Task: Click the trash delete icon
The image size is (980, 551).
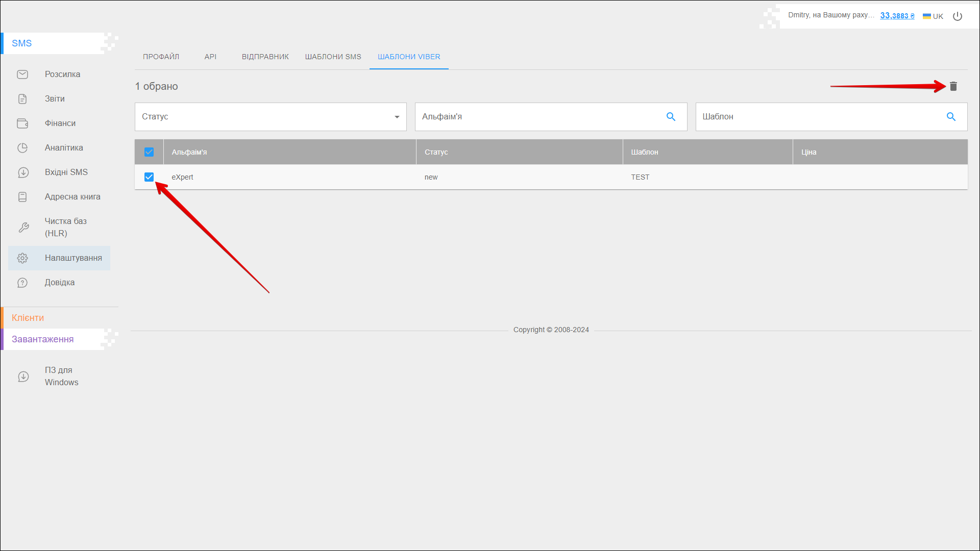Action: click(x=953, y=86)
